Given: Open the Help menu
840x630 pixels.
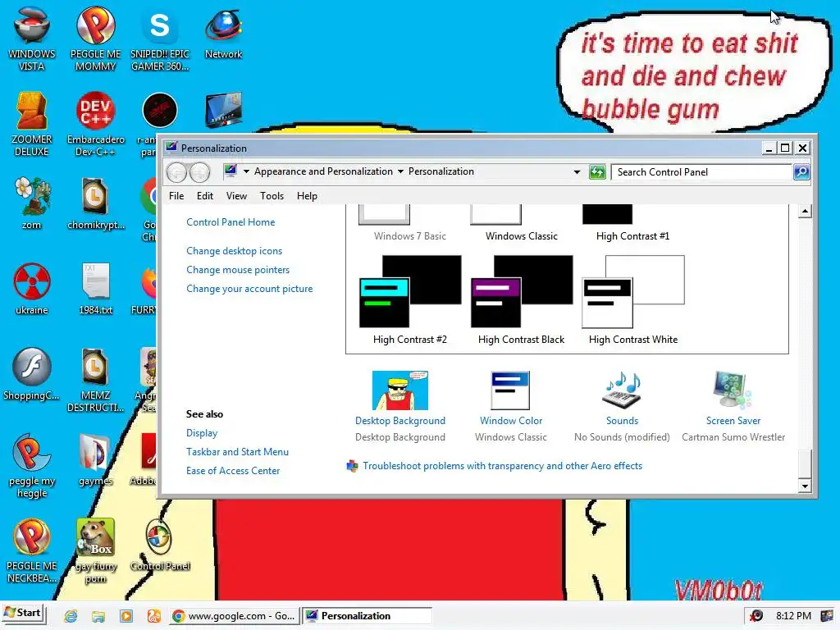Looking at the screenshot, I should click(307, 196).
